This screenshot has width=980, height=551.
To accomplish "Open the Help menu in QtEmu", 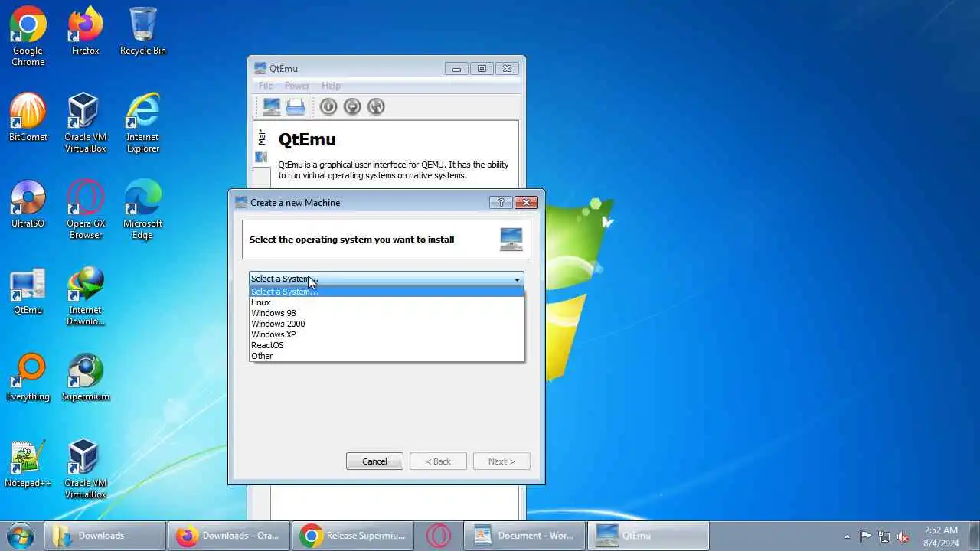I will point(331,86).
